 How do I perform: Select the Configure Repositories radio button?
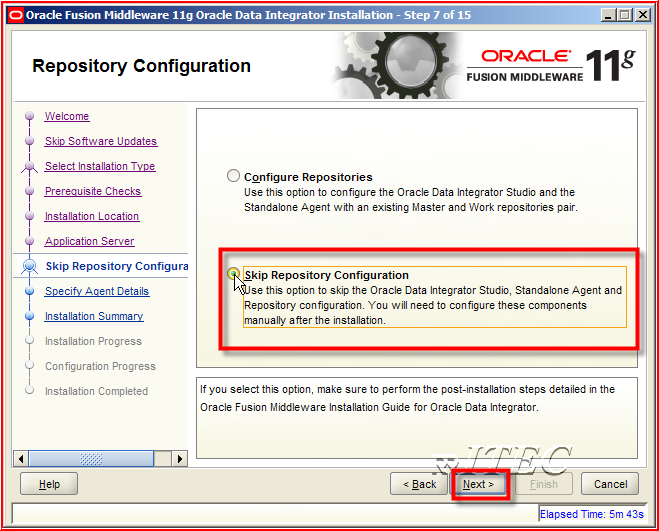click(233, 176)
